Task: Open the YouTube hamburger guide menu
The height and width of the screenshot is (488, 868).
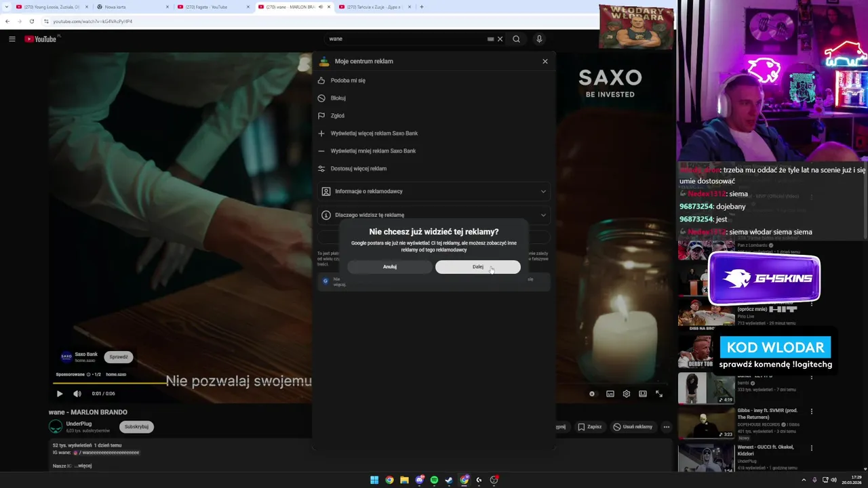Action: click(x=12, y=39)
